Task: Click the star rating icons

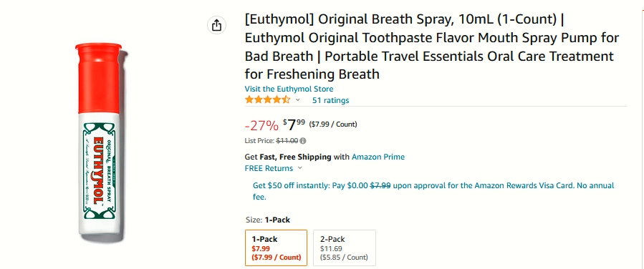Action: pos(267,99)
